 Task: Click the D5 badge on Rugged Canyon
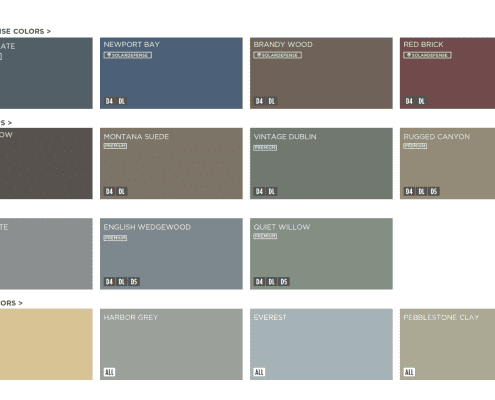[434, 191]
